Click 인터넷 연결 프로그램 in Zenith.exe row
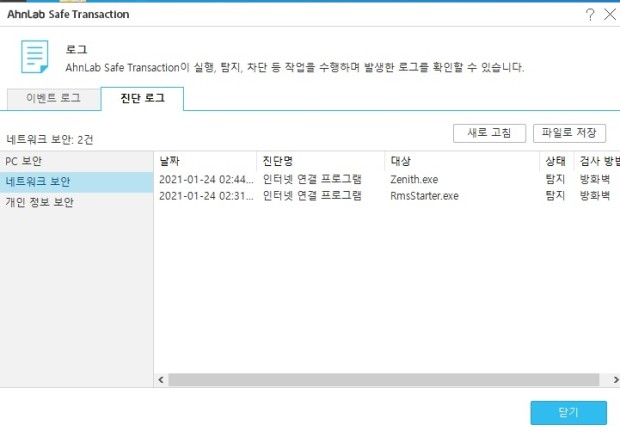Image resolution: width=620 pixels, height=437 pixels. [x=312, y=180]
